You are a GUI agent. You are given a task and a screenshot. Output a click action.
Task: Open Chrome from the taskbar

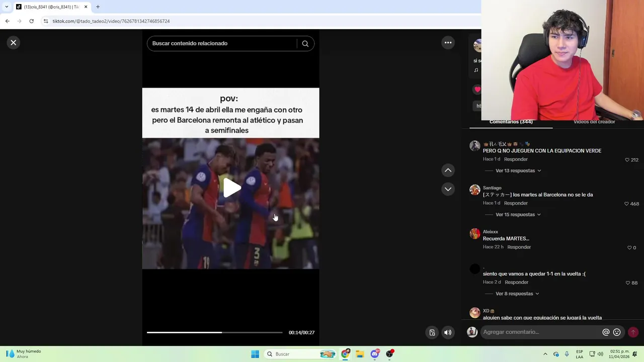[x=345, y=354]
